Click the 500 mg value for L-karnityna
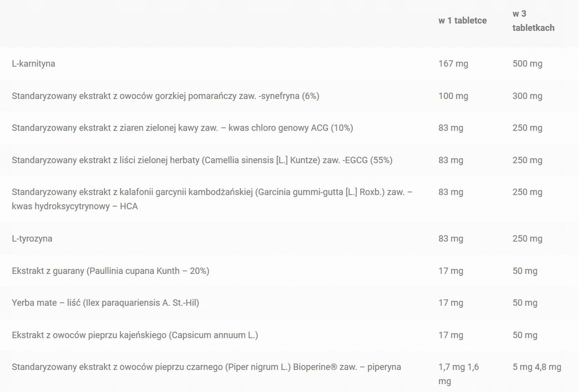 pos(527,64)
